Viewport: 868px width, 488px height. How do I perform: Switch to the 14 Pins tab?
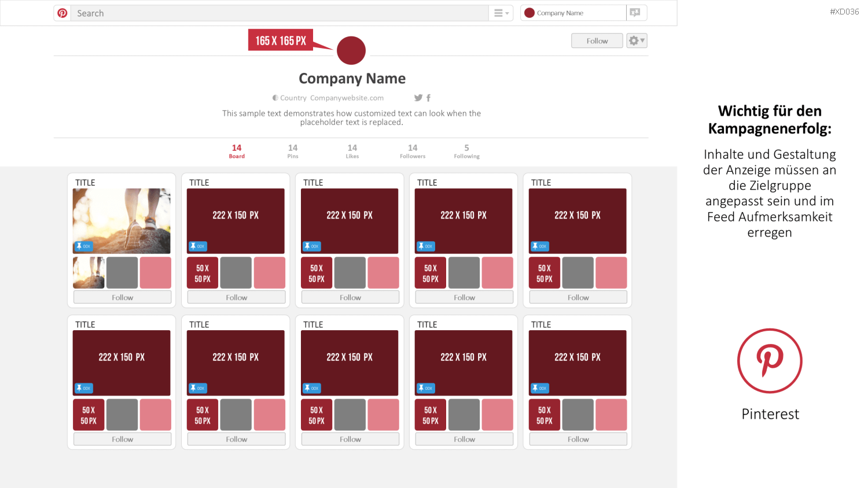[293, 151]
